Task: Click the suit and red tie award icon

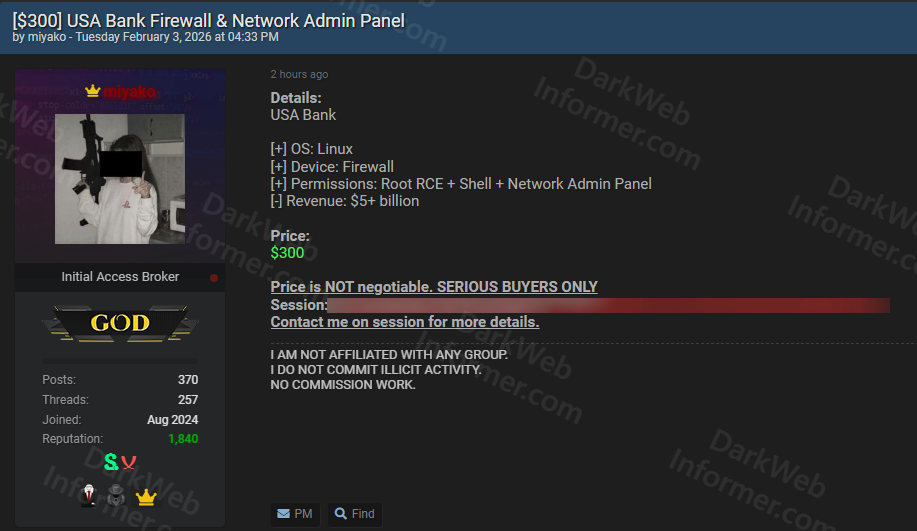Action: pos(88,496)
